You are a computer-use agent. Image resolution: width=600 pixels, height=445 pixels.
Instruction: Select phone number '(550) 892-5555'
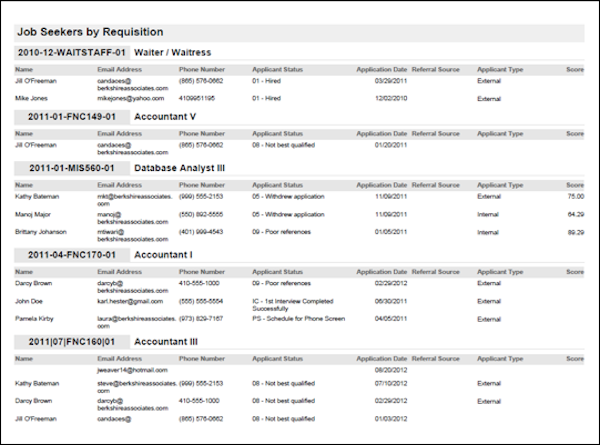[201, 214]
